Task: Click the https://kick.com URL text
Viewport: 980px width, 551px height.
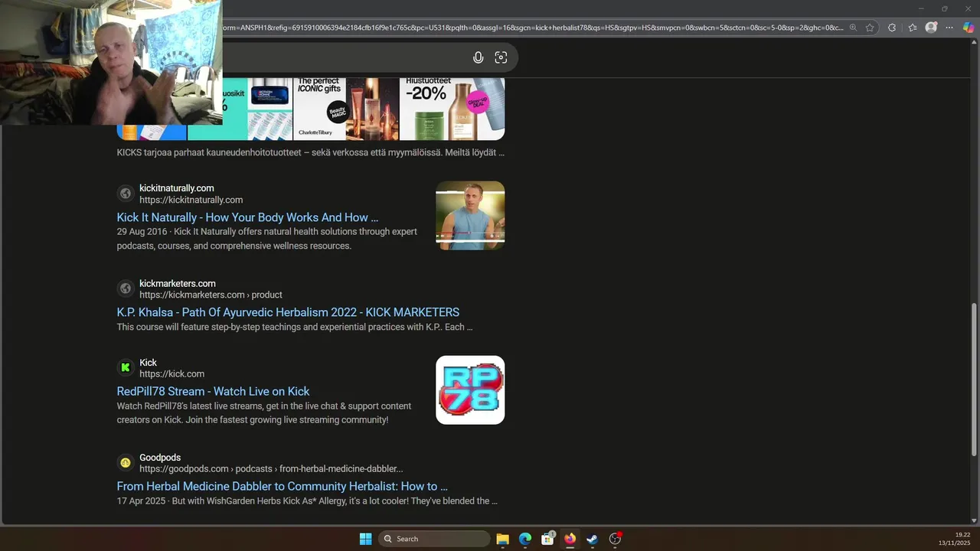Action: (171, 373)
